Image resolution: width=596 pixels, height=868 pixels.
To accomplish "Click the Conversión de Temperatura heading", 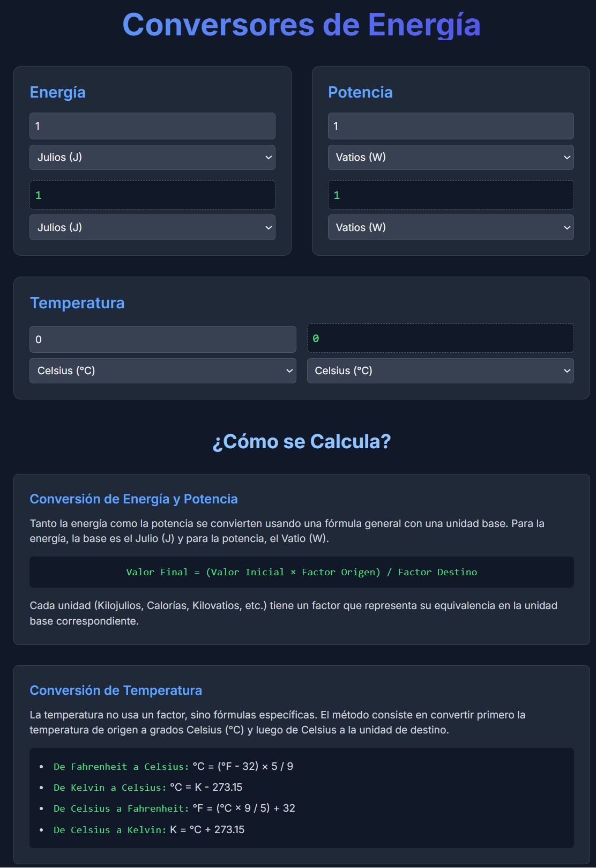I will (x=116, y=691).
